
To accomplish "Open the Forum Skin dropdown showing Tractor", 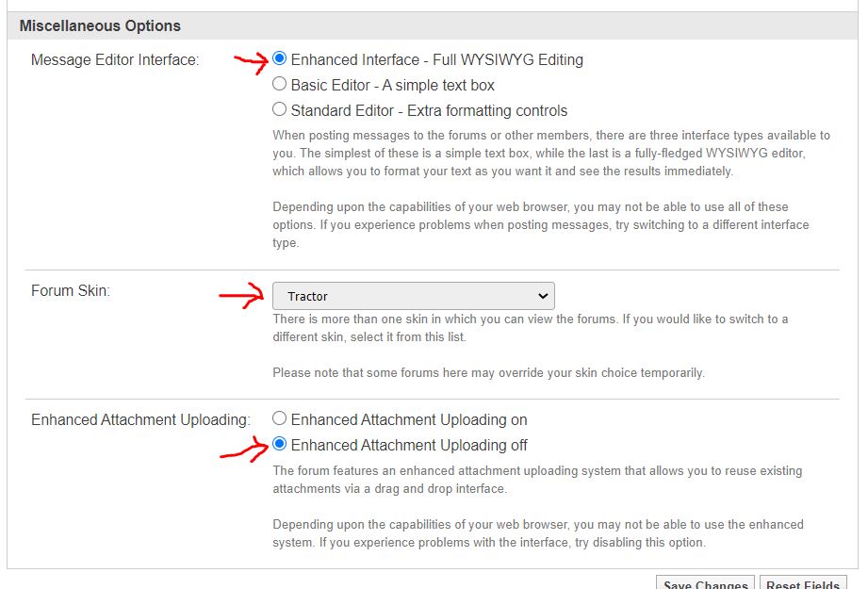I will coord(413,296).
